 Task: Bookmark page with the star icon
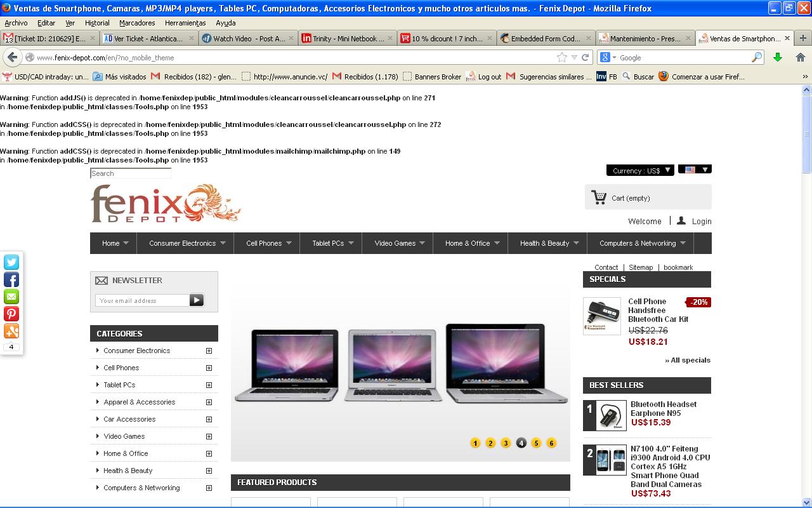point(561,57)
